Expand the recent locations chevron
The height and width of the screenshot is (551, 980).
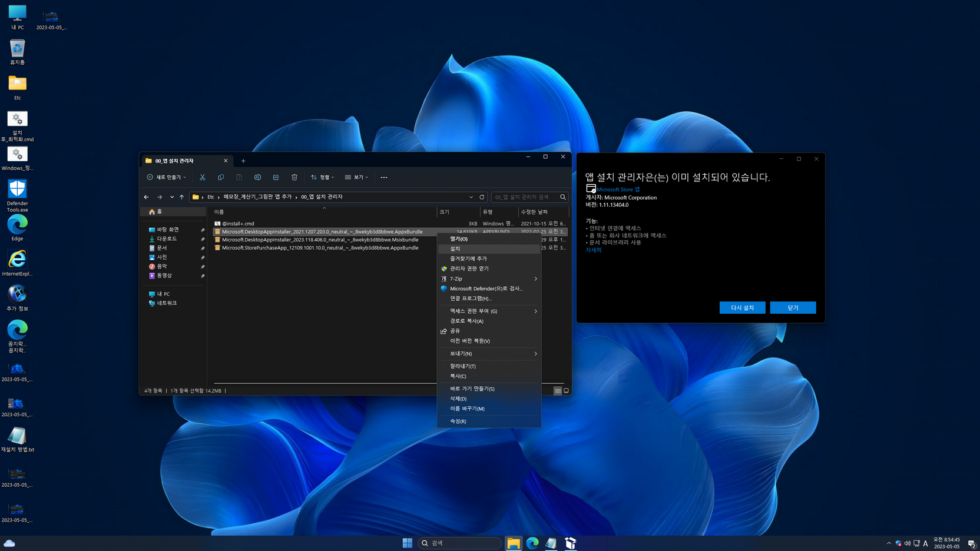[x=171, y=197]
